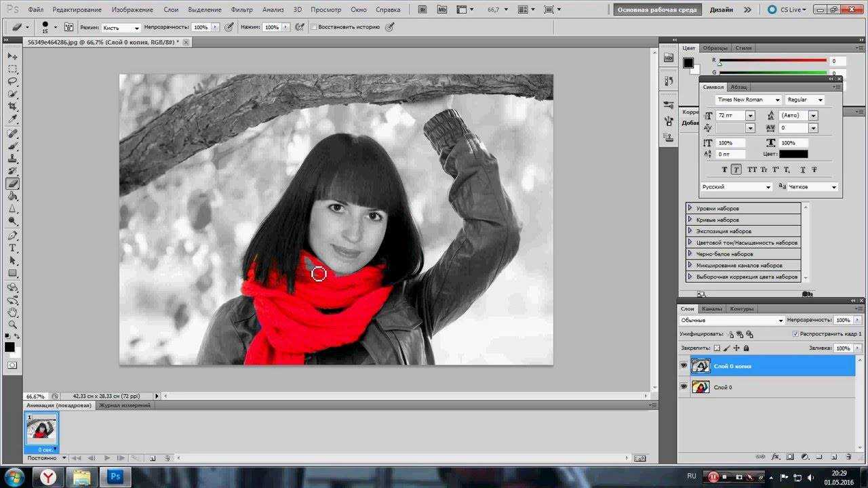Select the Rectangle shape tool
The image size is (868, 488).
12,273
